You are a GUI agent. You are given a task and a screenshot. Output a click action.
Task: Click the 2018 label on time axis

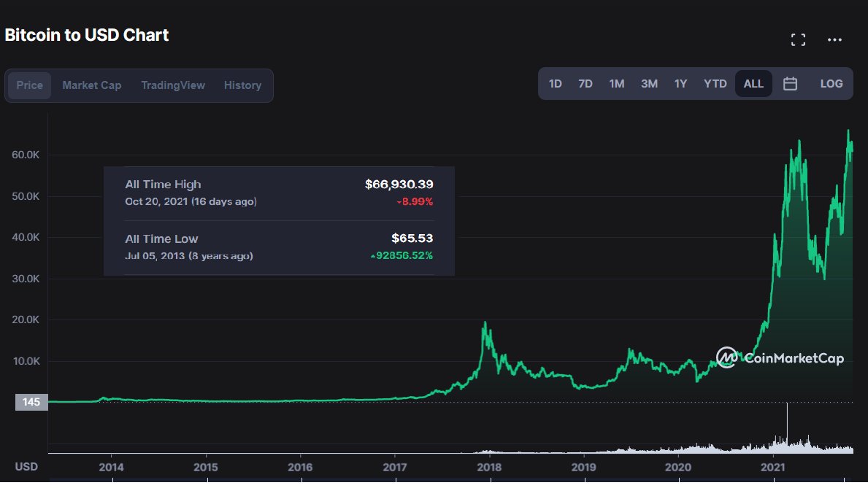click(489, 468)
